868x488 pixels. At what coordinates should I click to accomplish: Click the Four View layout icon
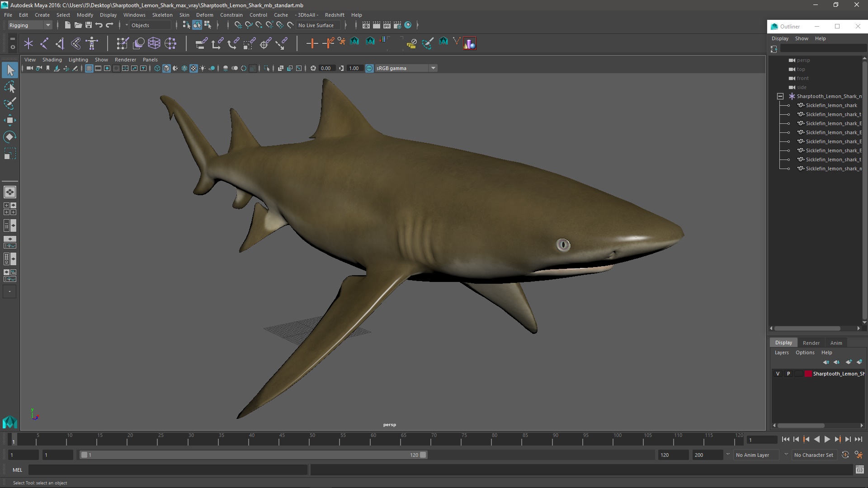10,209
